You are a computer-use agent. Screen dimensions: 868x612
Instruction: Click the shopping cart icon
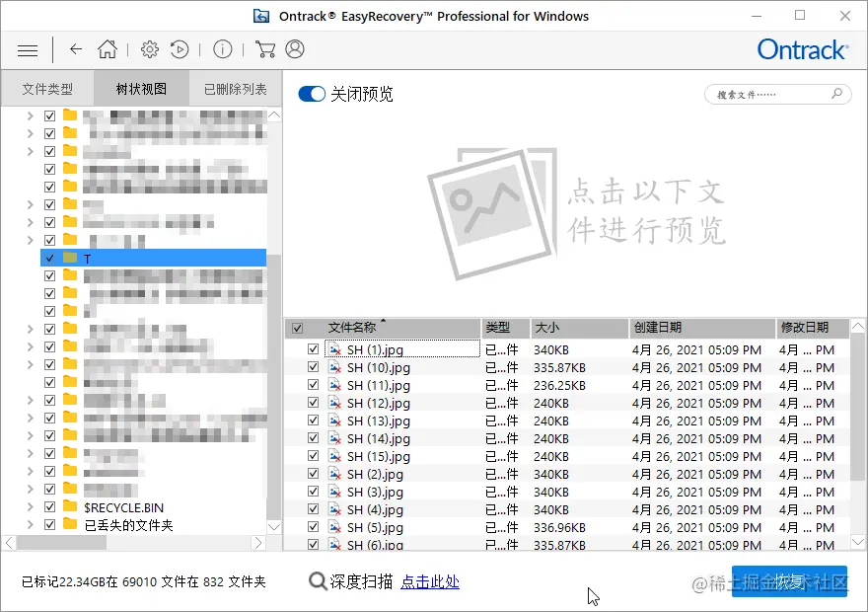(265, 49)
